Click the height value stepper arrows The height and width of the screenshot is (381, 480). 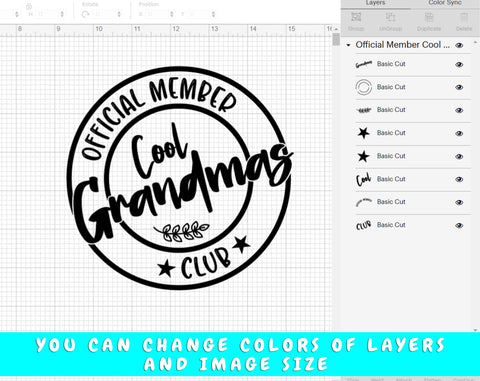click(x=62, y=14)
